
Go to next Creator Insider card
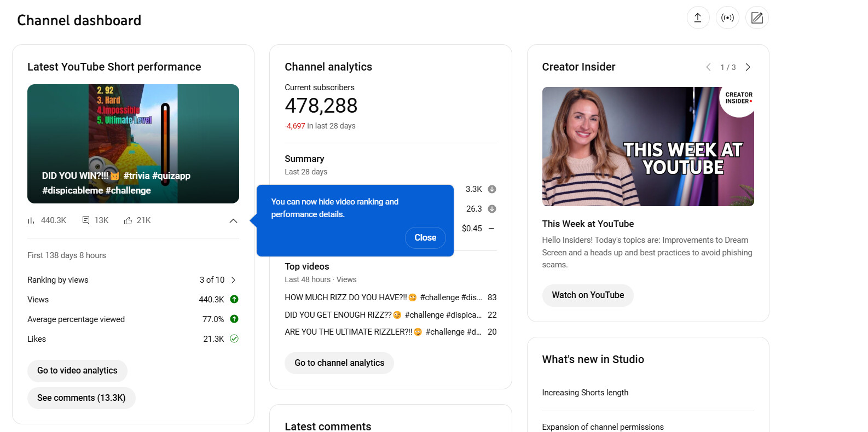pos(748,67)
